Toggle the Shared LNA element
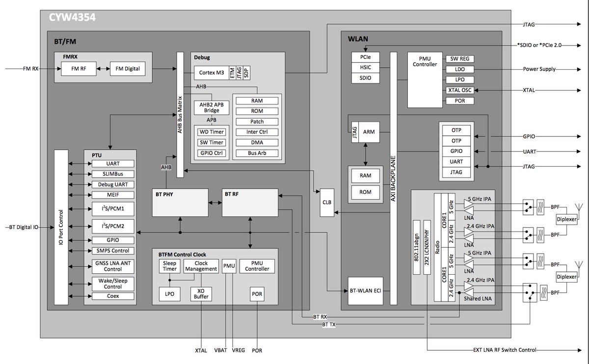Screen dimensions: 589x364 (x=477, y=298)
